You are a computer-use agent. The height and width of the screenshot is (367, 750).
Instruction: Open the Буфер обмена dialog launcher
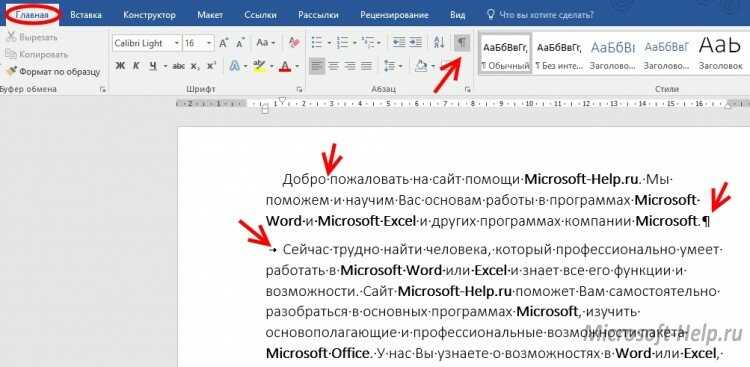pos(103,89)
